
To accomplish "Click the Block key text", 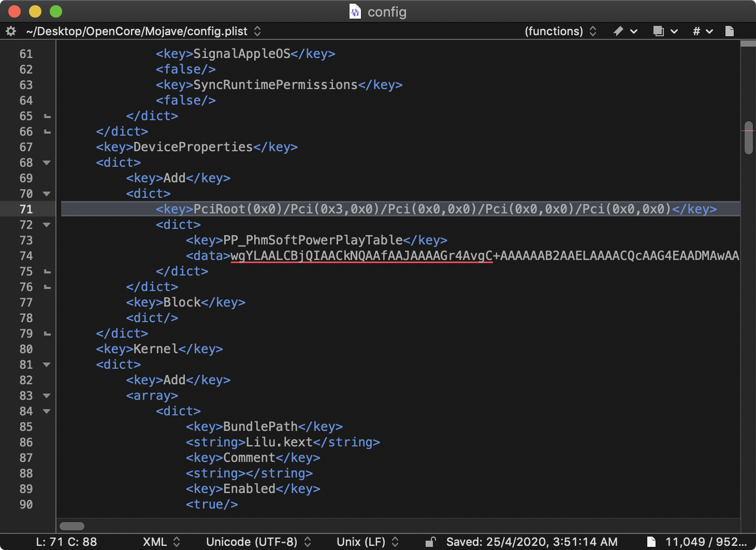I will click(x=182, y=302).
